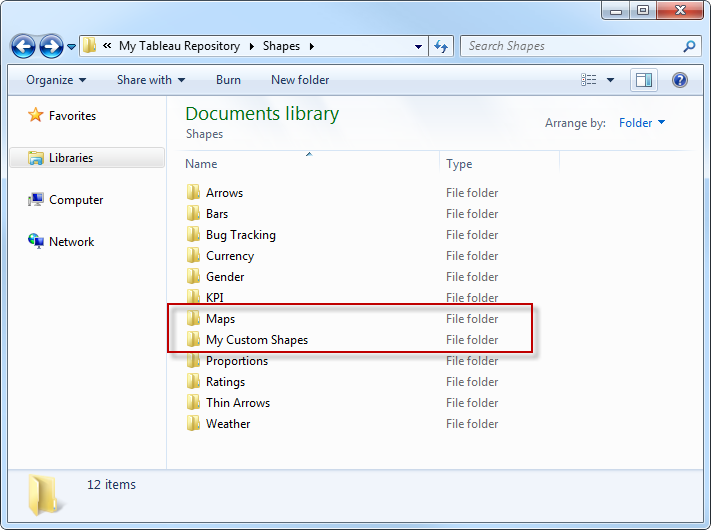Open recent pages dropdown next to Forward
The width and height of the screenshot is (711, 530).
(71, 46)
